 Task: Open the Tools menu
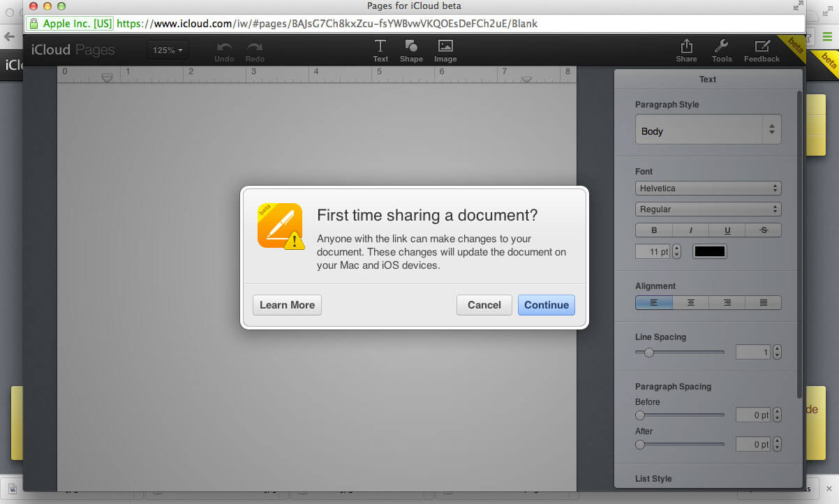[x=722, y=50]
